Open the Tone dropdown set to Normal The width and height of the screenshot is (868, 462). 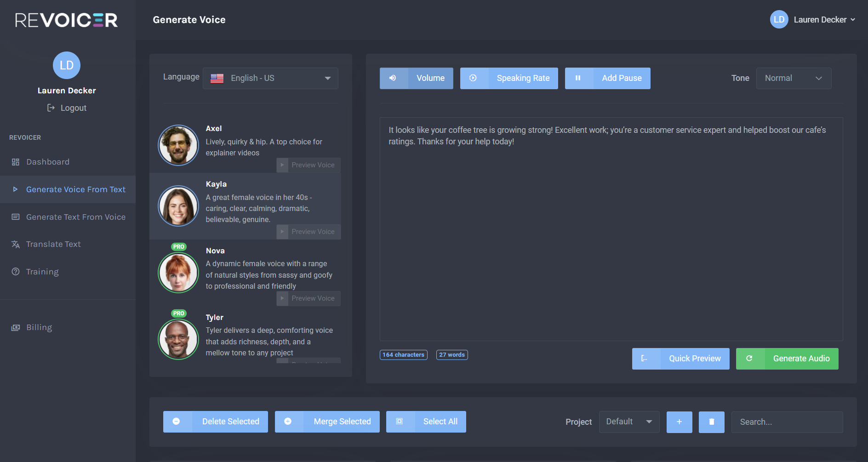point(794,78)
